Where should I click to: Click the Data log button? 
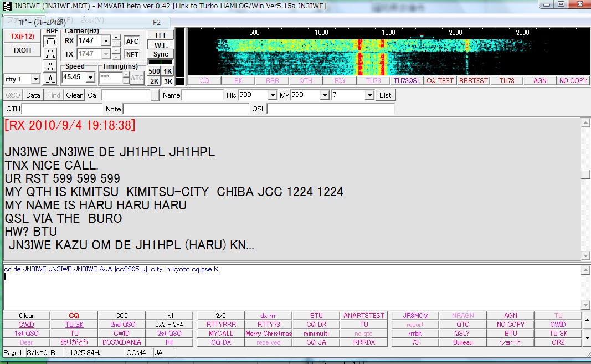coord(33,95)
